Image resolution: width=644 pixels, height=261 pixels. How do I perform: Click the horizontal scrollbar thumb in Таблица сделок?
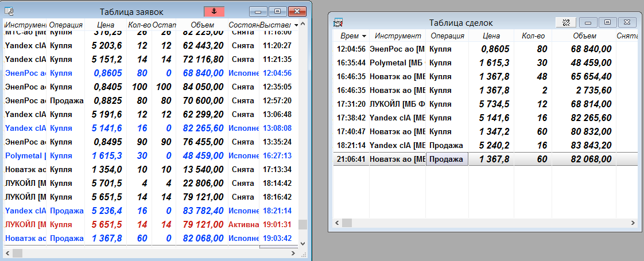(347, 223)
